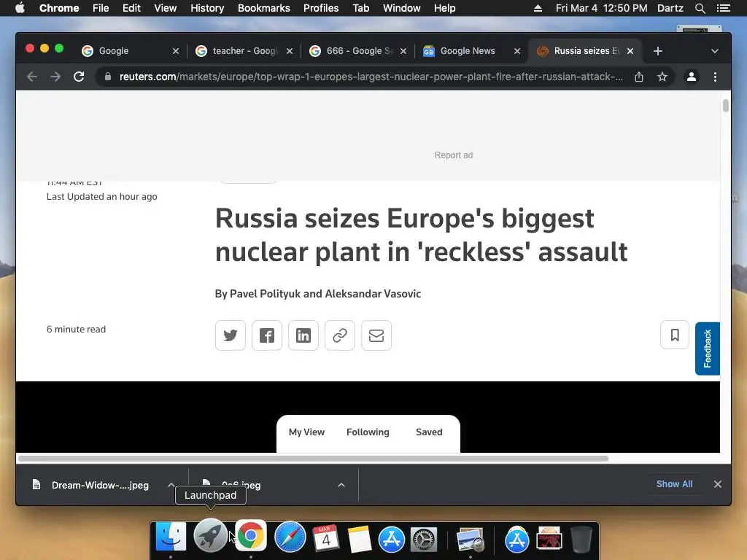Click the horizontal page scrollbar

(x=314, y=459)
